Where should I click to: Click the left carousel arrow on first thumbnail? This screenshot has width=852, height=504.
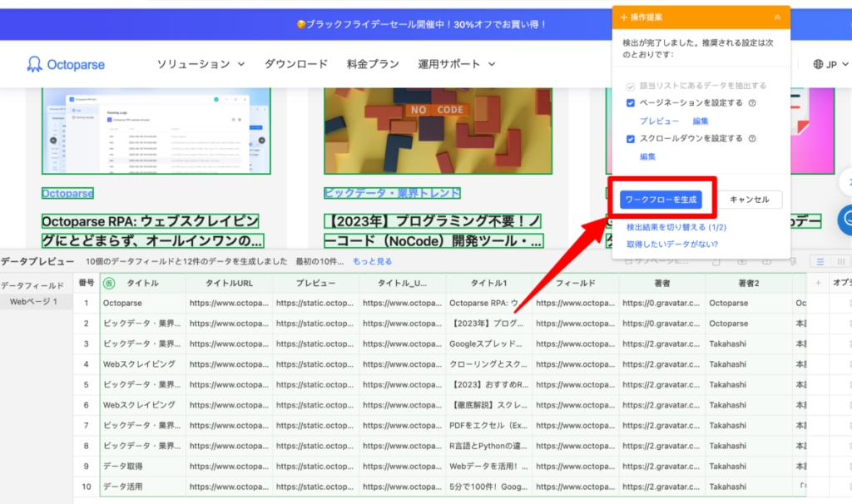pyautogui.click(x=53, y=140)
